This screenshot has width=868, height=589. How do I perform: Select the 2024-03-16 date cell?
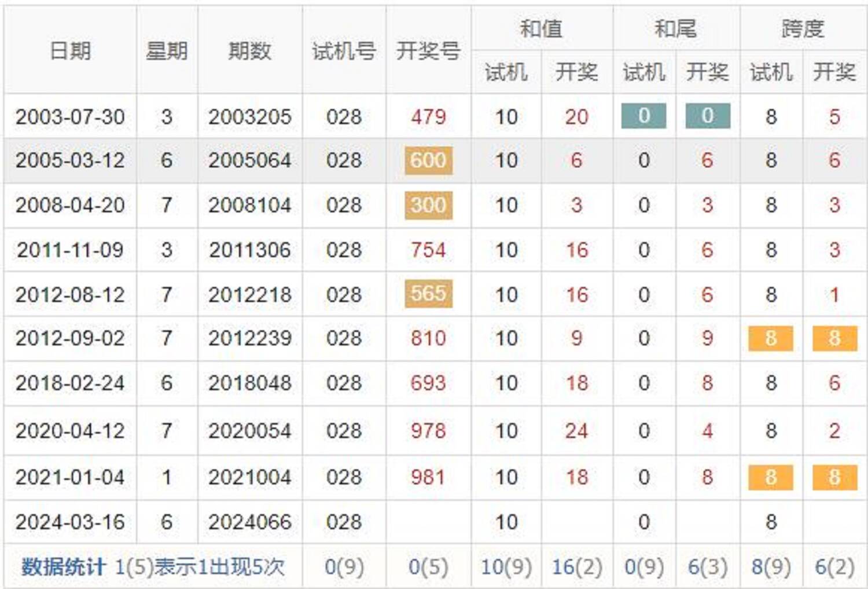(x=70, y=522)
